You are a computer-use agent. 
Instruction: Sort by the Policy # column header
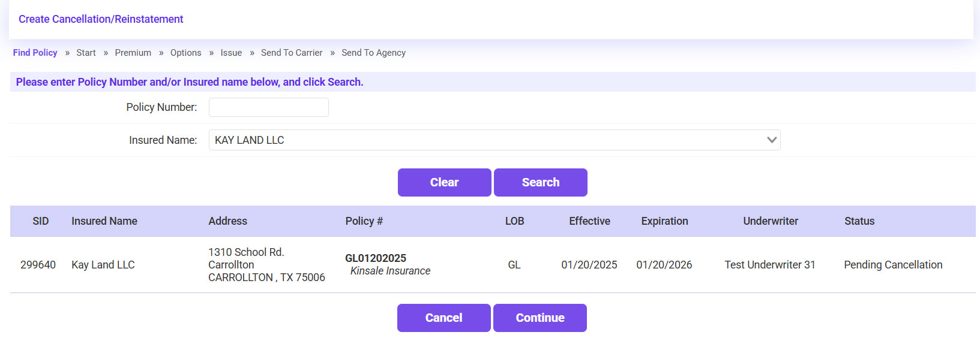pyautogui.click(x=364, y=221)
